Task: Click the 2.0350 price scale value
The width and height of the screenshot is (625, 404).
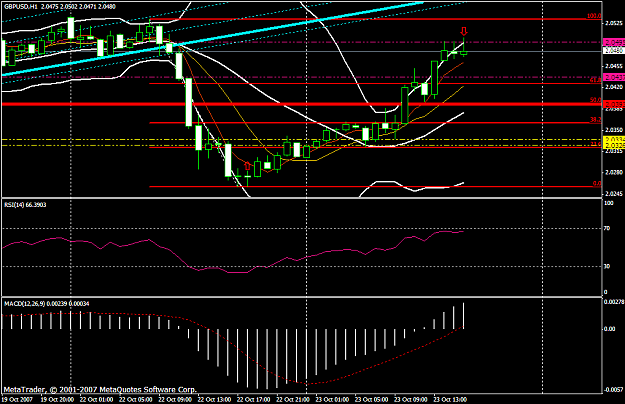Action: [614, 130]
